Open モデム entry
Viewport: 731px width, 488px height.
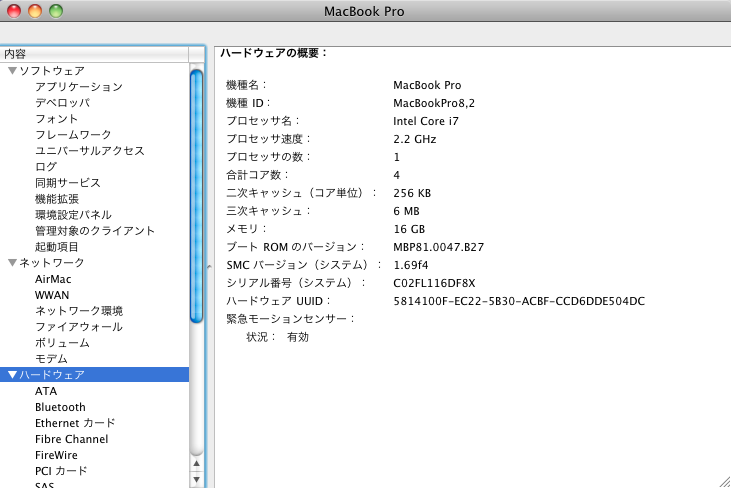pyautogui.click(x=51, y=359)
